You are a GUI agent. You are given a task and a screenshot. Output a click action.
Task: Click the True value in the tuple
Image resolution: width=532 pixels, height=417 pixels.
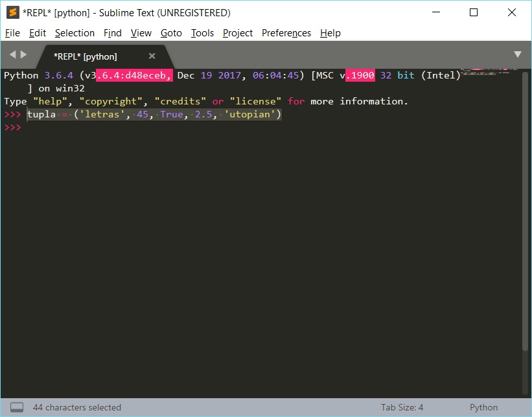click(172, 114)
